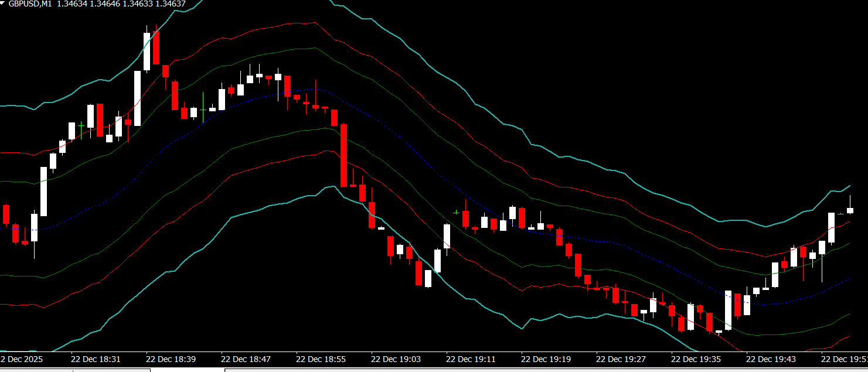The width and height of the screenshot is (868, 372).
Task: Choose the 22 Dec 19:27 time marker
Action: (621, 359)
